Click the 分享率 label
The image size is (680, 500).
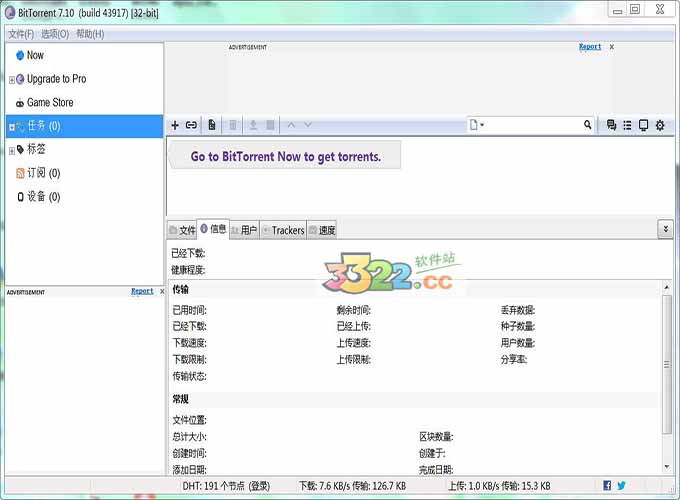click(x=514, y=359)
